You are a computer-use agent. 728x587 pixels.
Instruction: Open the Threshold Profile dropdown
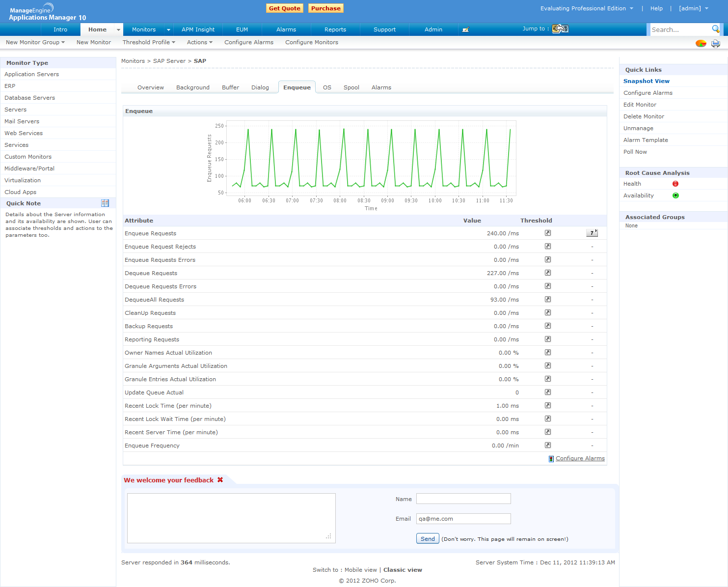pyautogui.click(x=149, y=42)
